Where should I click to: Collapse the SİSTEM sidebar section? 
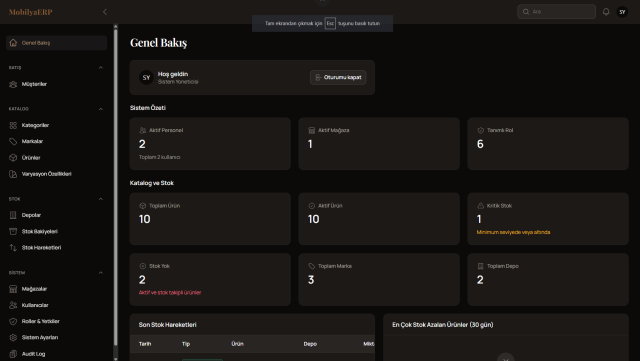click(100, 273)
